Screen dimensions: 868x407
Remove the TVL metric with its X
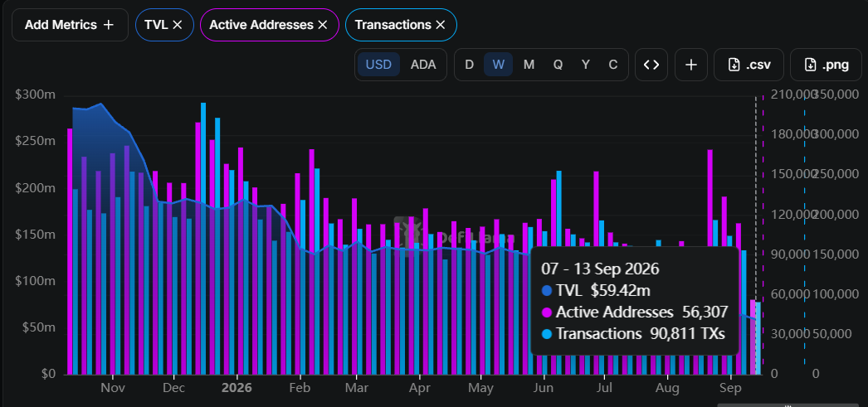[x=177, y=25]
